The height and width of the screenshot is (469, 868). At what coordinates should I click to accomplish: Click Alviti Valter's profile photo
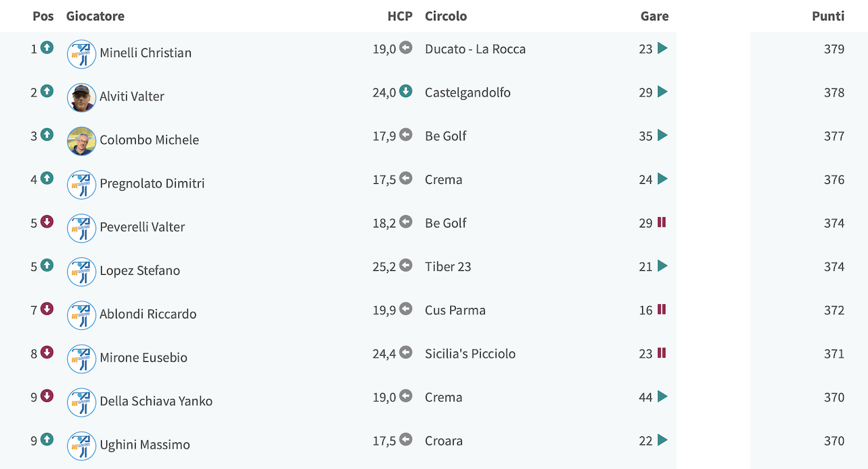[x=81, y=97]
